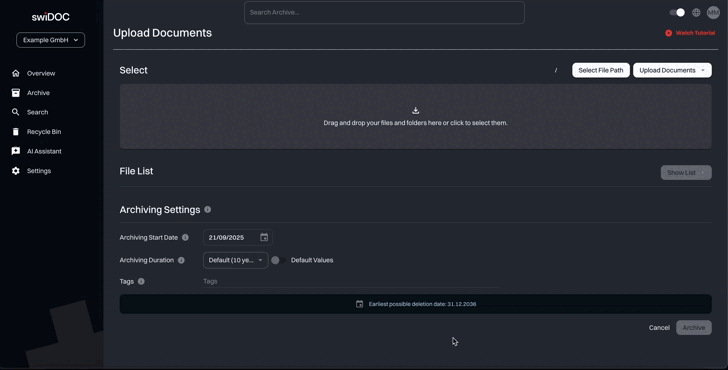Open the Example GmbH company dropdown

coord(51,40)
